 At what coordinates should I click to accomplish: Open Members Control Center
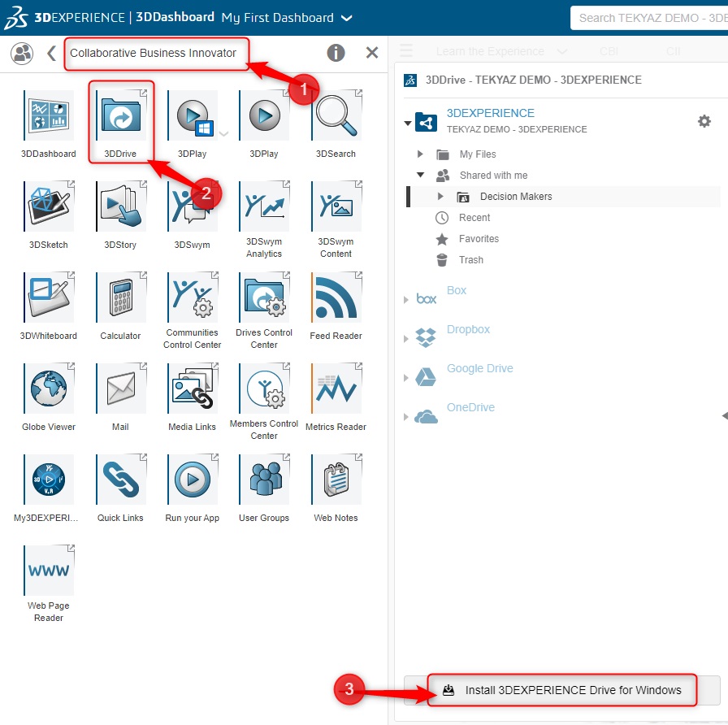tap(264, 389)
